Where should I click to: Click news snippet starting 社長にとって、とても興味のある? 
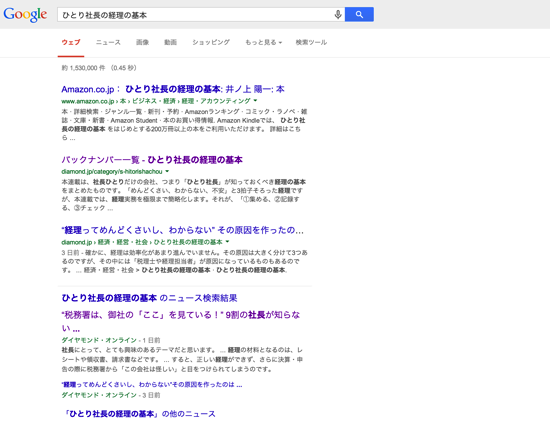[x=182, y=360]
